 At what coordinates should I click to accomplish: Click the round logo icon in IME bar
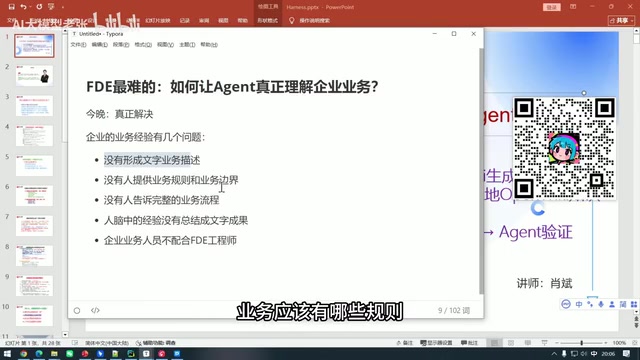tap(566, 304)
